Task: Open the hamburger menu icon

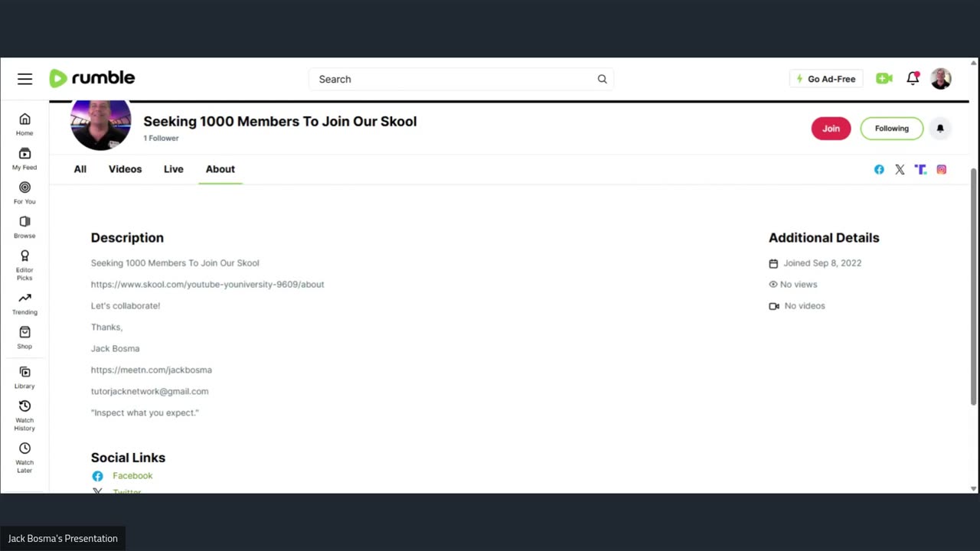Action: coord(24,79)
